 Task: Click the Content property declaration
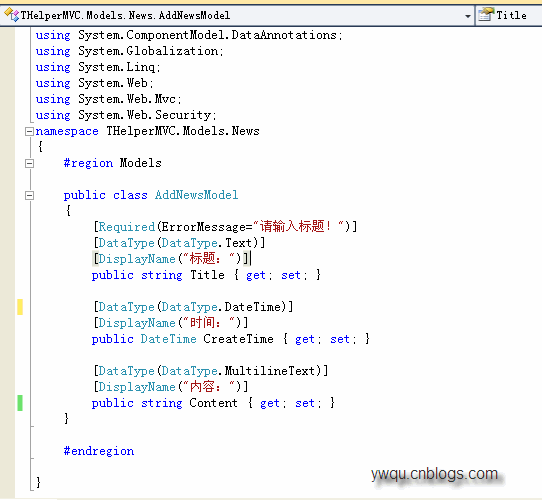pyautogui.click(x=213, y=403)
